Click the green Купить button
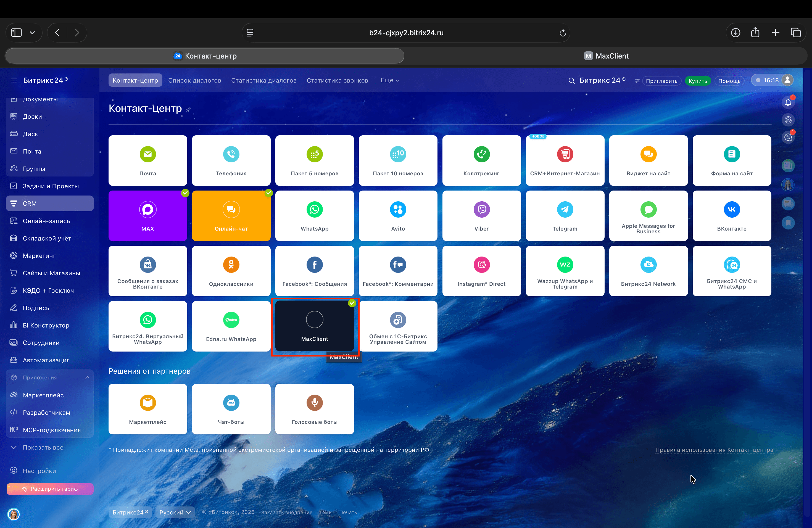 point(697,81)
